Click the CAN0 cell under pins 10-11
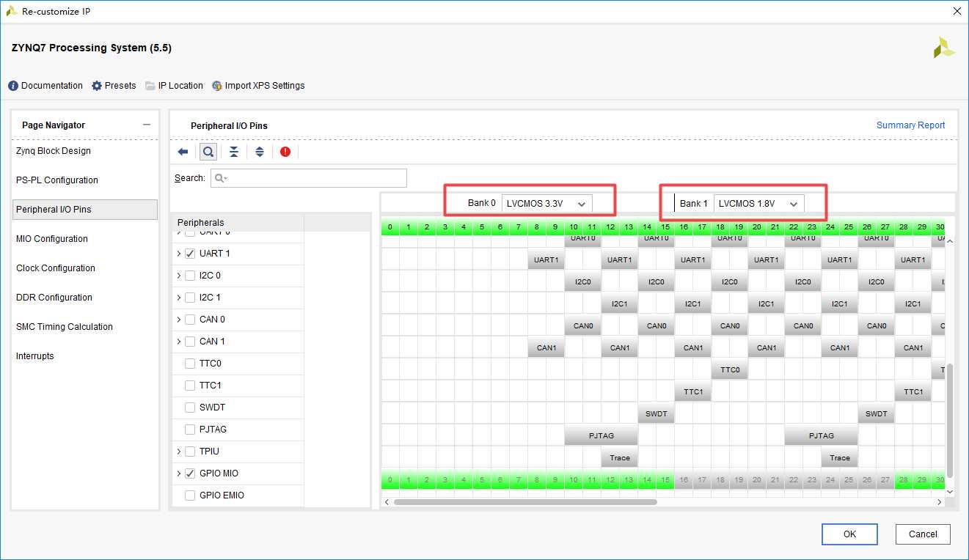This screenshot has height=560, width=969. [x=583, y=325]
